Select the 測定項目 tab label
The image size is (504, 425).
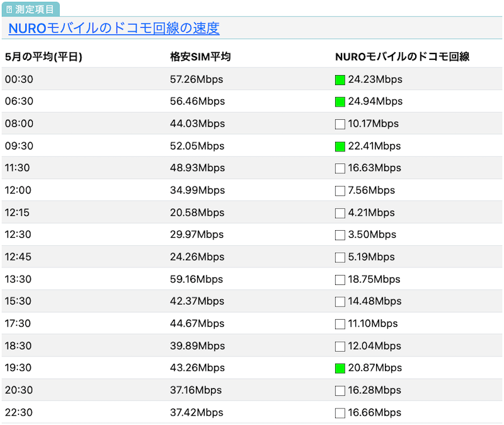[35, 9]
